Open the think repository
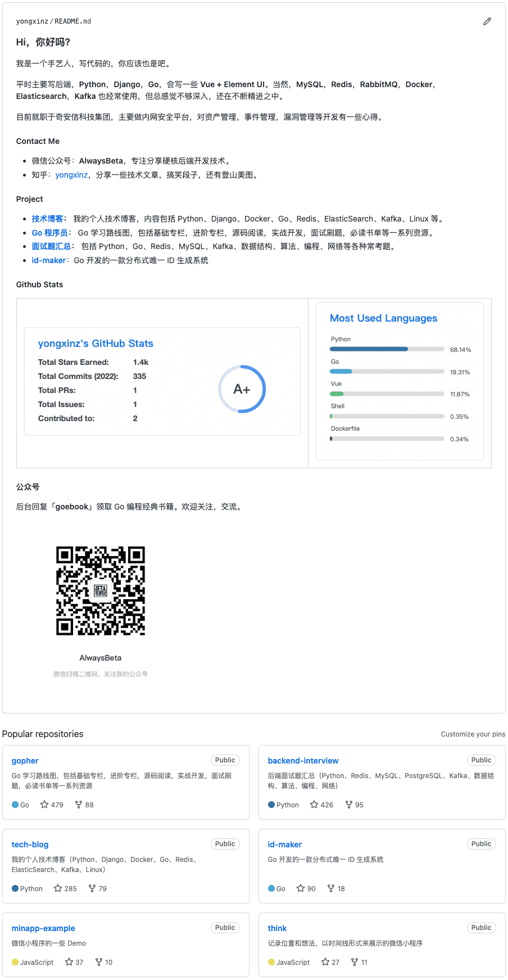This screenshot has height=980, width=508. 278,928
